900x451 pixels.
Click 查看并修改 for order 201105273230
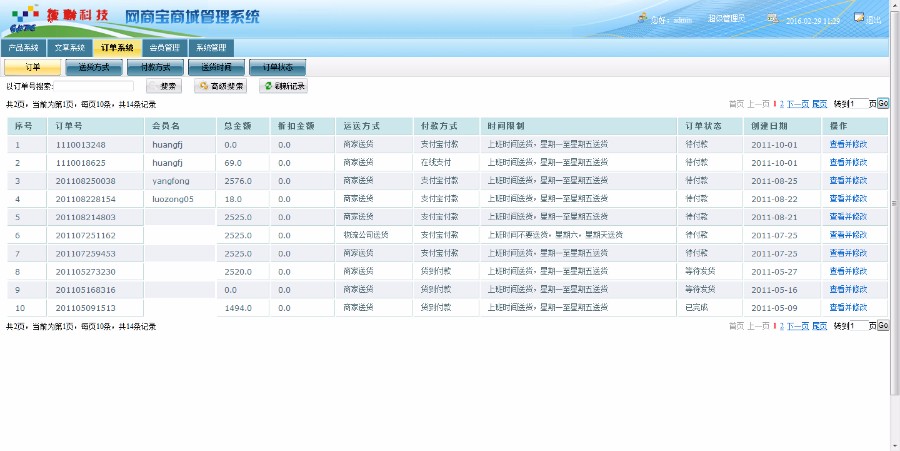(x=848, y=271)
